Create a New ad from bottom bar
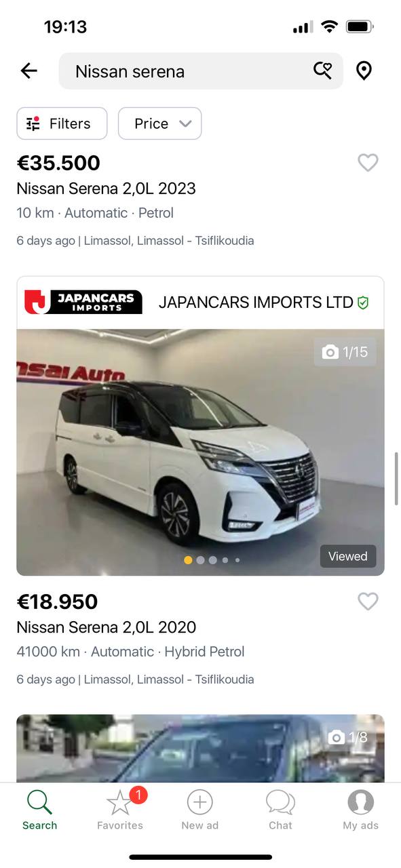The image size is (401, 868). [x=200, y=810]
